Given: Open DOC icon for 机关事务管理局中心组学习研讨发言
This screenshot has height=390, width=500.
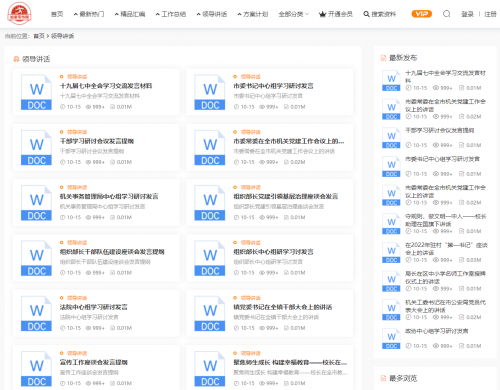Looking at the screenshot, I should point(36,203).
